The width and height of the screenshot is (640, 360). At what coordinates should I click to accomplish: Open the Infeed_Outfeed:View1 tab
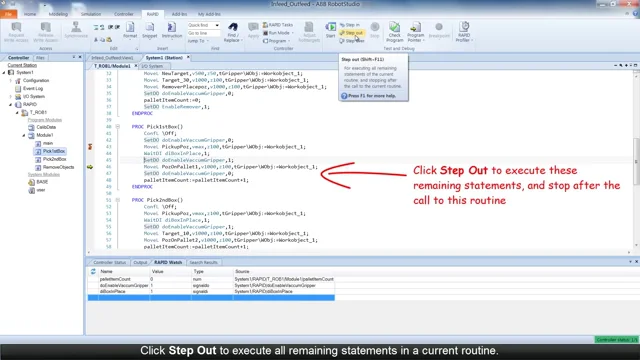pyautogui.click(x=112, y=58)
